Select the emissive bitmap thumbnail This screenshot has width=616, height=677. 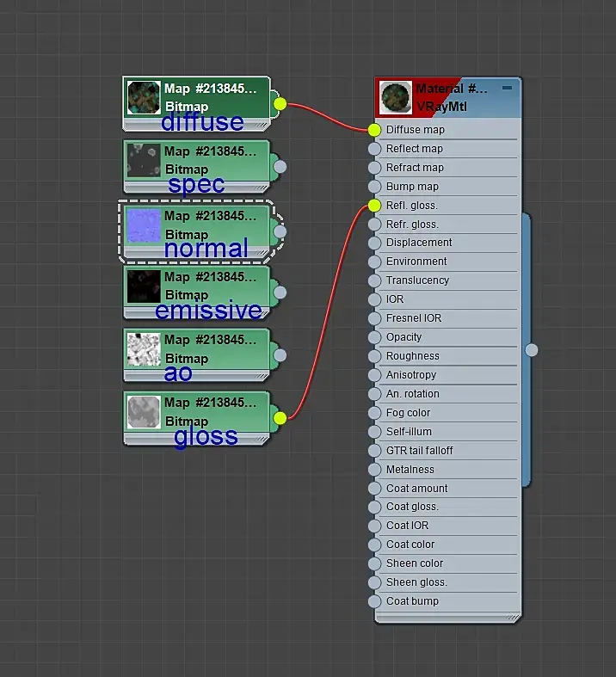[144, 286]
